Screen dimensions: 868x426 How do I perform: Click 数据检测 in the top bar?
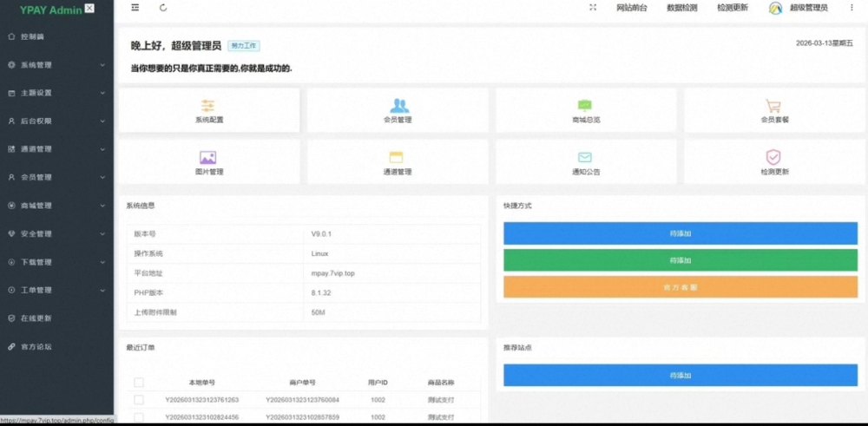click(681, 8)
